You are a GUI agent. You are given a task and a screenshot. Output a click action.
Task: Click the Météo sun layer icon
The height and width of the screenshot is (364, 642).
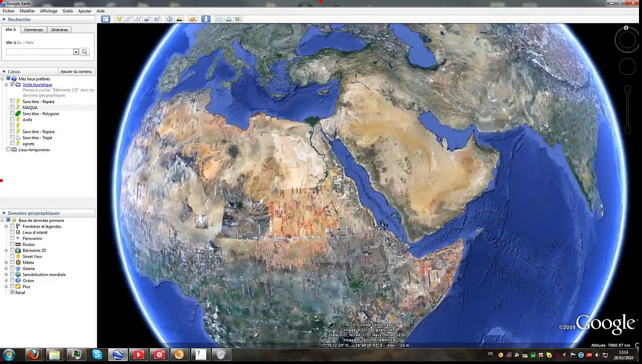pos(18,262)
